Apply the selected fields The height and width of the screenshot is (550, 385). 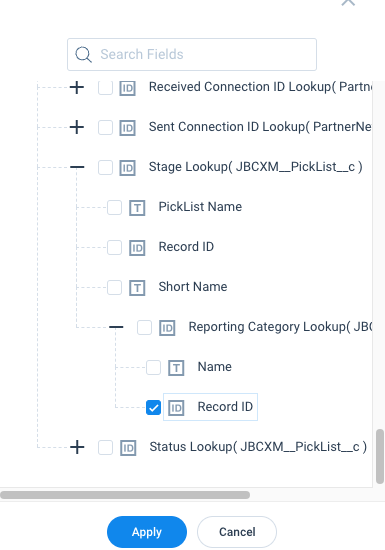[x=147, y=532]
